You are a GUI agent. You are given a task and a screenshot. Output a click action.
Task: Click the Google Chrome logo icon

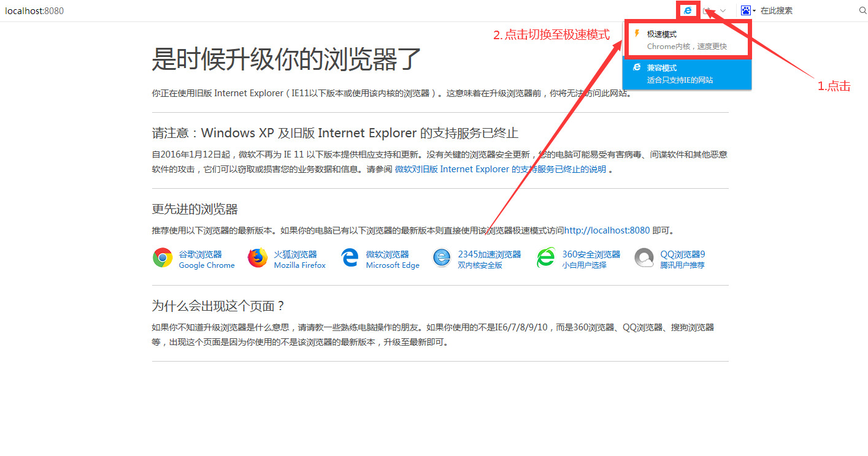pos(163,258)
